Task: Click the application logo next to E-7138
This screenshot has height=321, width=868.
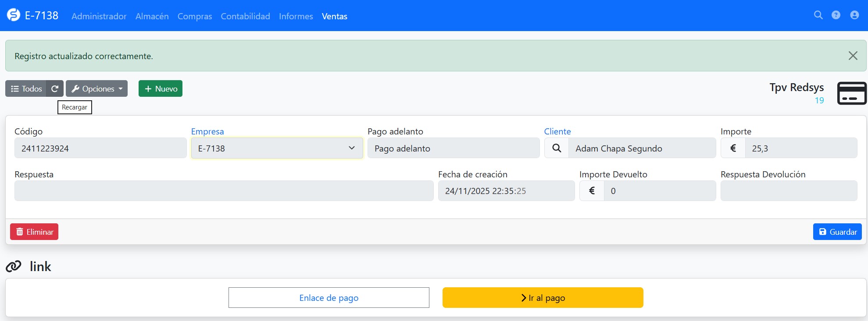Action: click(x=14, y=15)
